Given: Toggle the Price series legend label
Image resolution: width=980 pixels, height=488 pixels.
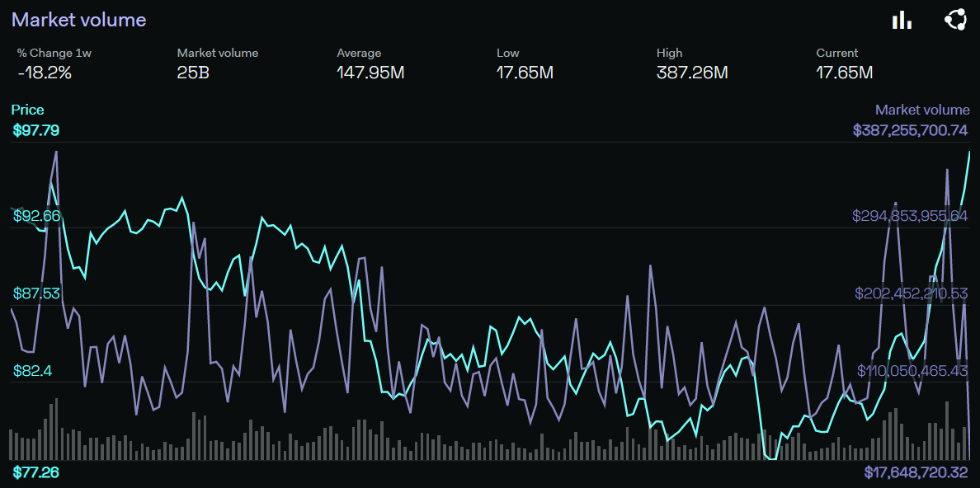Looking at the screenshot, I should (x=28, y=110).
